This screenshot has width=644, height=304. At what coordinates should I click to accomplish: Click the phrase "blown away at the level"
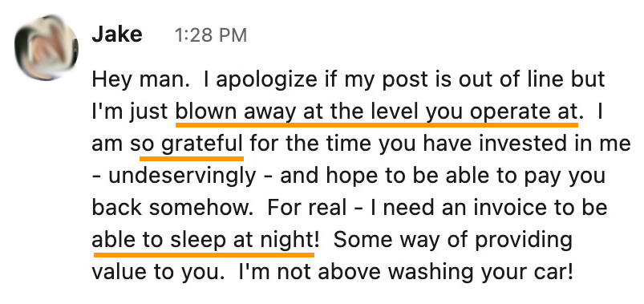298,111
